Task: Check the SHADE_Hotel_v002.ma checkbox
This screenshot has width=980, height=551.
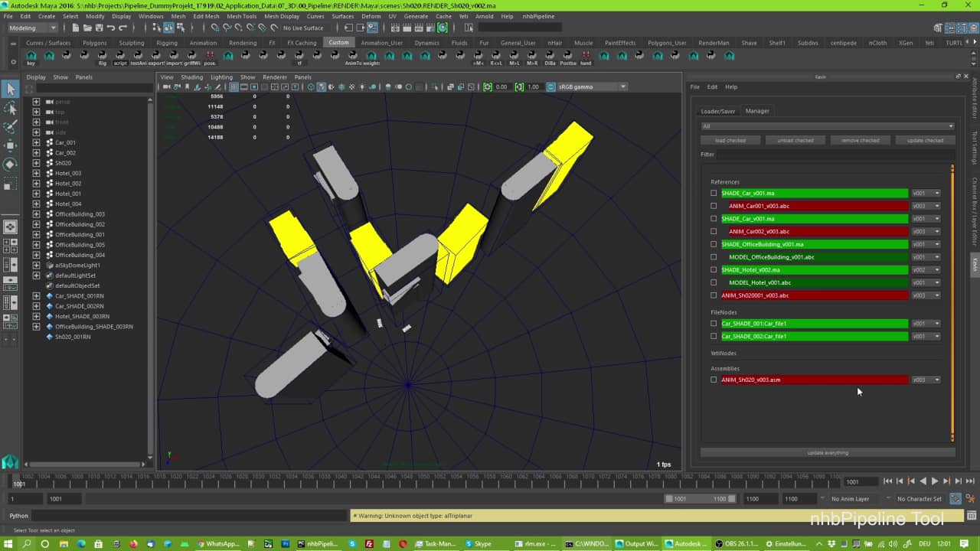Action: click(x=714, y=269)
